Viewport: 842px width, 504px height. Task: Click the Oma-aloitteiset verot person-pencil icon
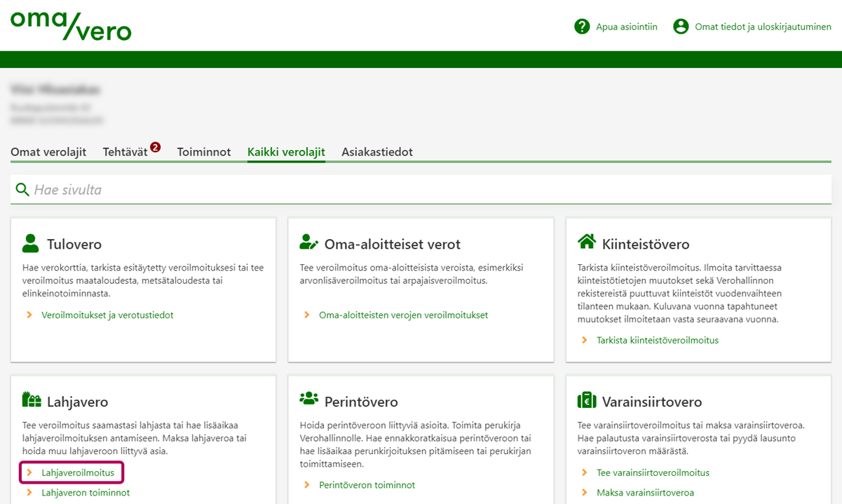point(308,243)
